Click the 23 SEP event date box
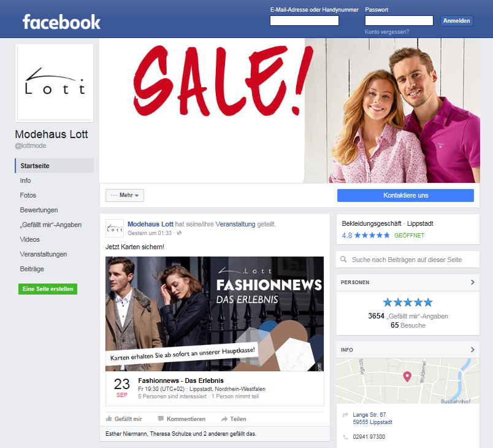The image size is (493, 448). pos(122,388)
